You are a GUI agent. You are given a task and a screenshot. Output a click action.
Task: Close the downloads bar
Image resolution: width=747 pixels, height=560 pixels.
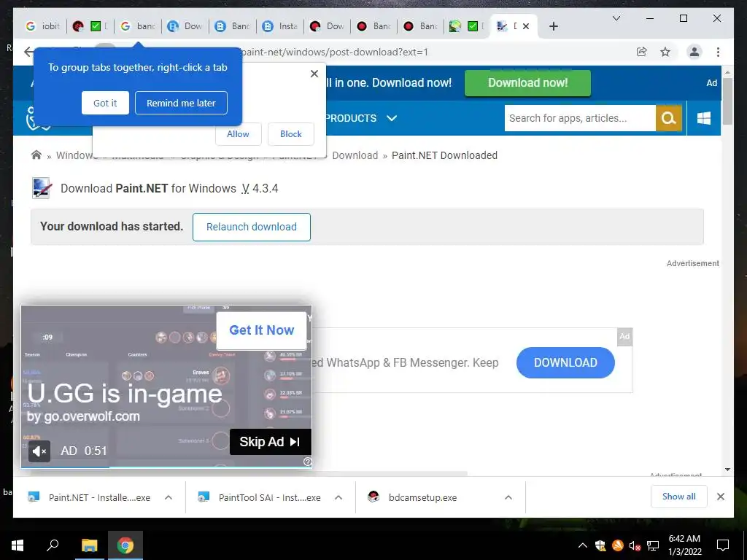[x=721, y=497]
